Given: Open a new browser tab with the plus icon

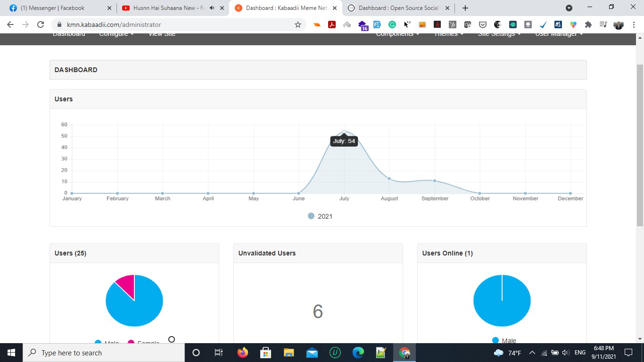Looking at the screenshot, I should pyautogui.click(x=465, y=8).
